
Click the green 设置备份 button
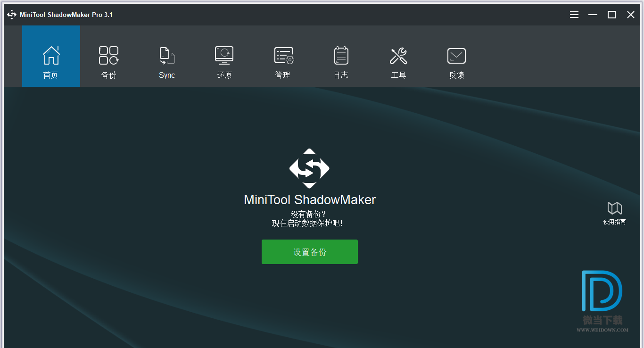coord(310,252)
